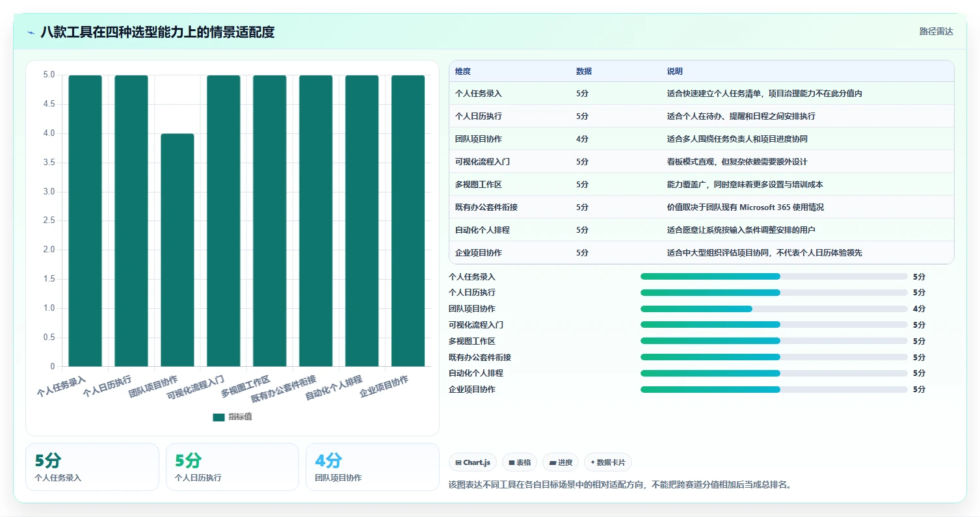Click the 自动化个人排程 progress bar
The width and height of the screenshot is (980, 517).
[774, 373]
